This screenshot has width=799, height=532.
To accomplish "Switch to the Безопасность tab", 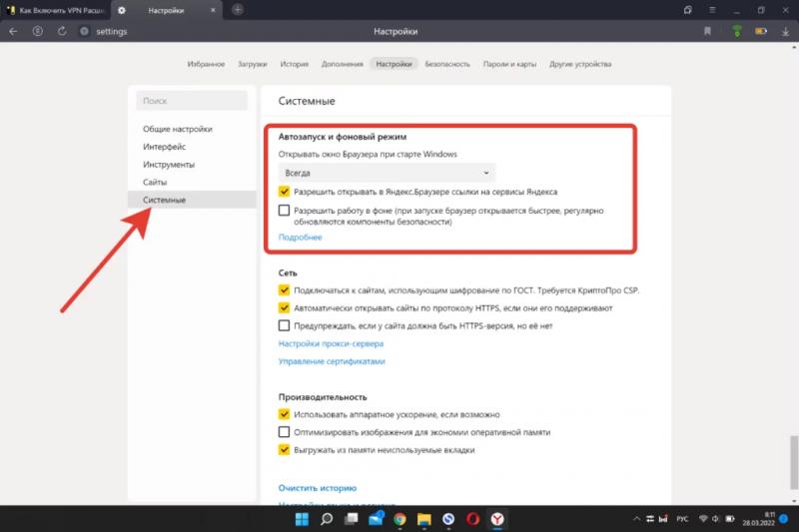I will click(446, 64).
